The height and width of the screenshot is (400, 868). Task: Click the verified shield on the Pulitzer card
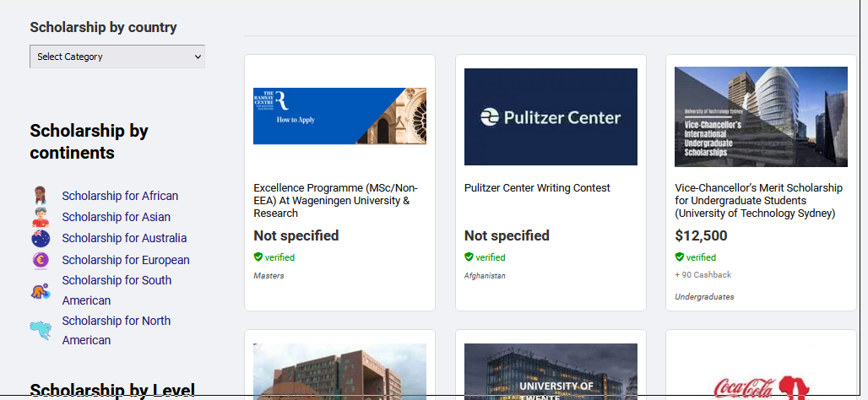469,257
